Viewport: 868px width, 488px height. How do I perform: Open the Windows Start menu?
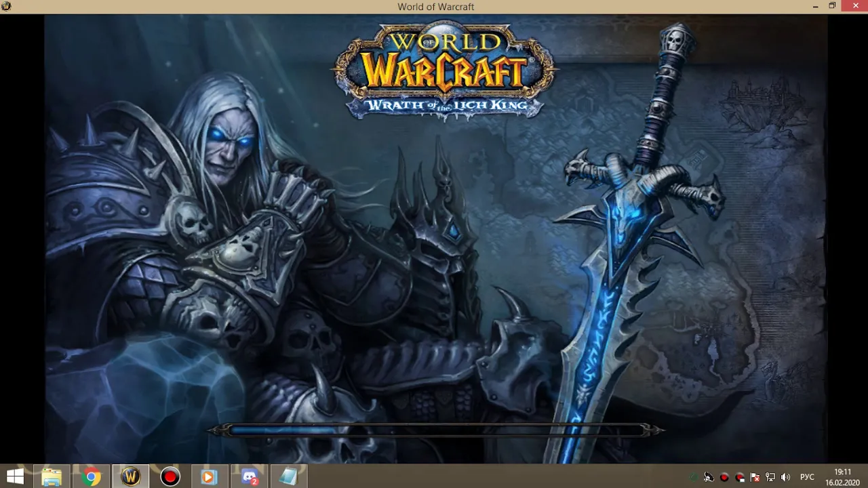click(15, 476)
